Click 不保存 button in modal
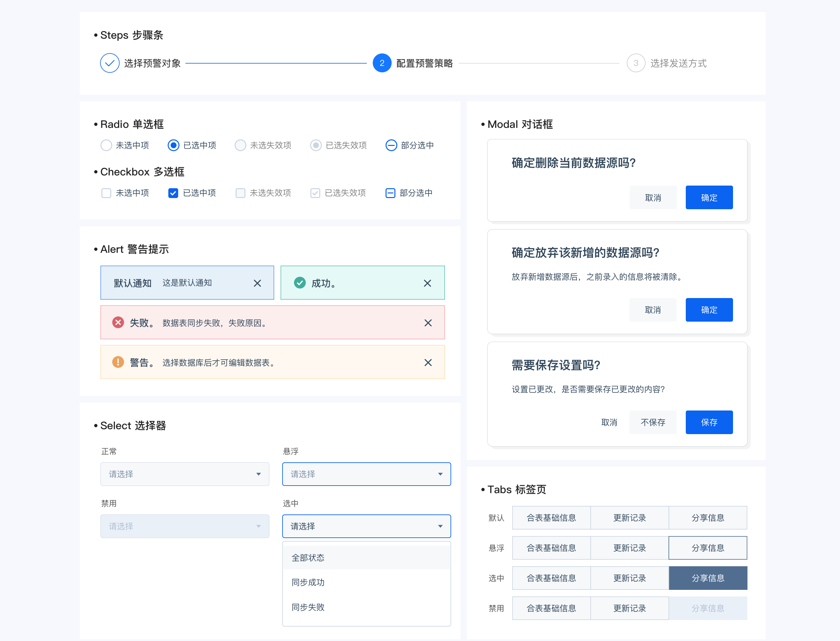The image size is (840, 641). [x=653, y=422]
